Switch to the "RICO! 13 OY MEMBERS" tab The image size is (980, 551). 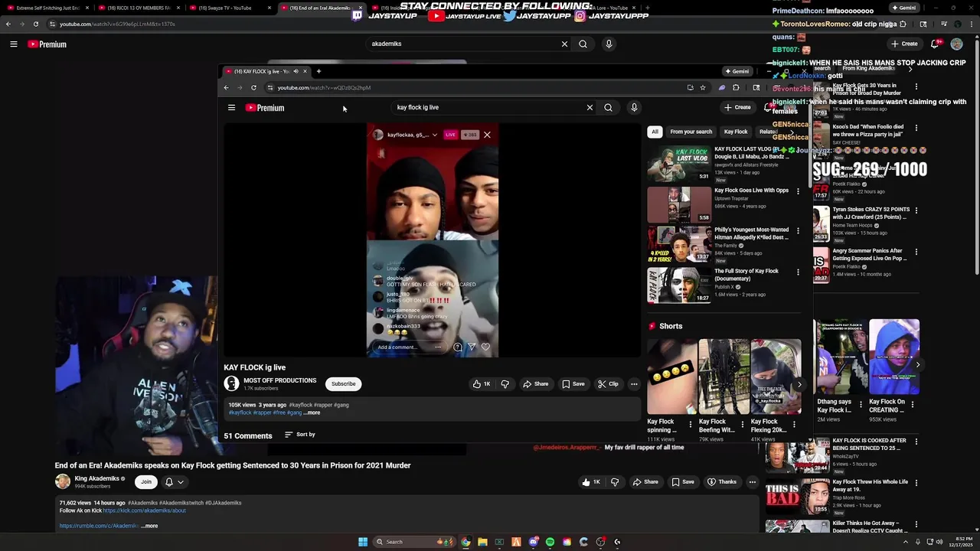tap(138, 8)
